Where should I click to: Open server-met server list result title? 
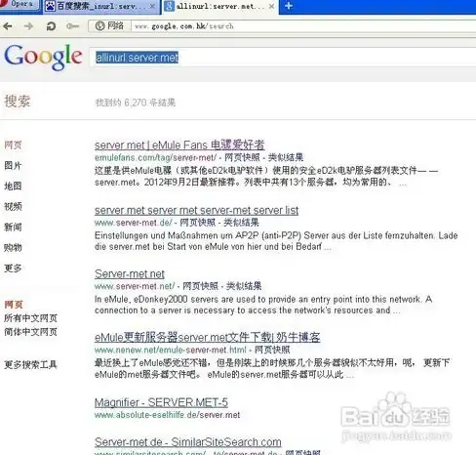point(196,210)
